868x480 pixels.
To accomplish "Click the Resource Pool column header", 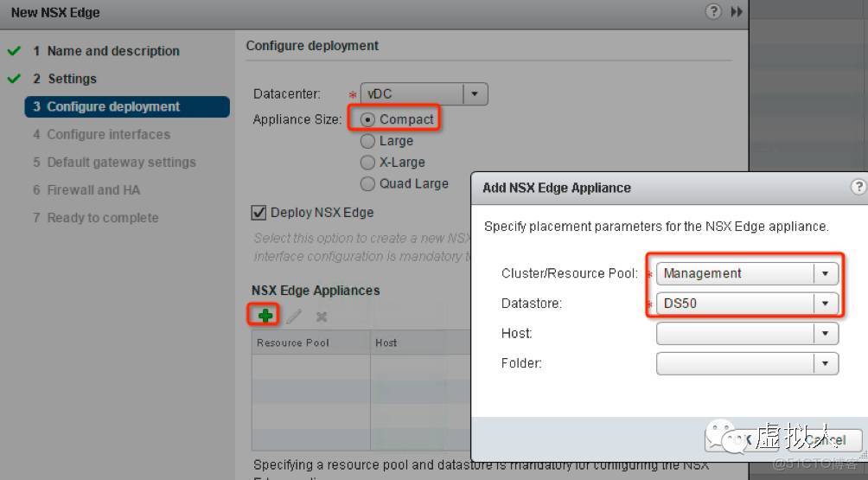I will pyautogui.click(x=293, y=342).
